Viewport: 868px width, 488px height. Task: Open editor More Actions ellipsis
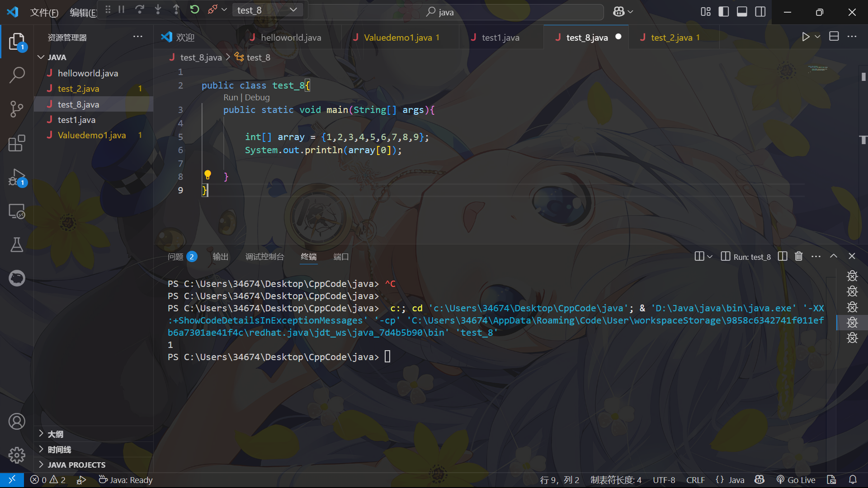tap(852, 37)
